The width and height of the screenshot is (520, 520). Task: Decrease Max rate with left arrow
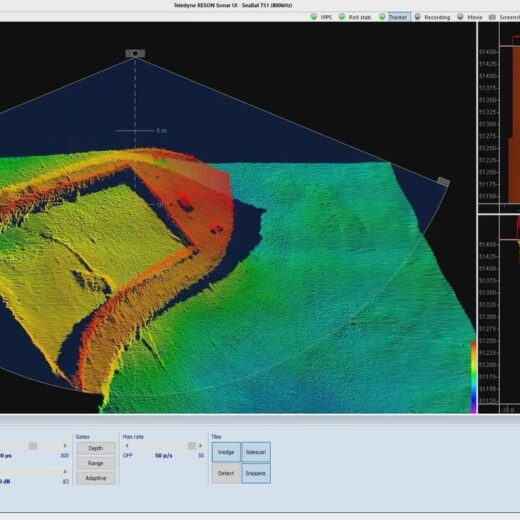point(127,446)
